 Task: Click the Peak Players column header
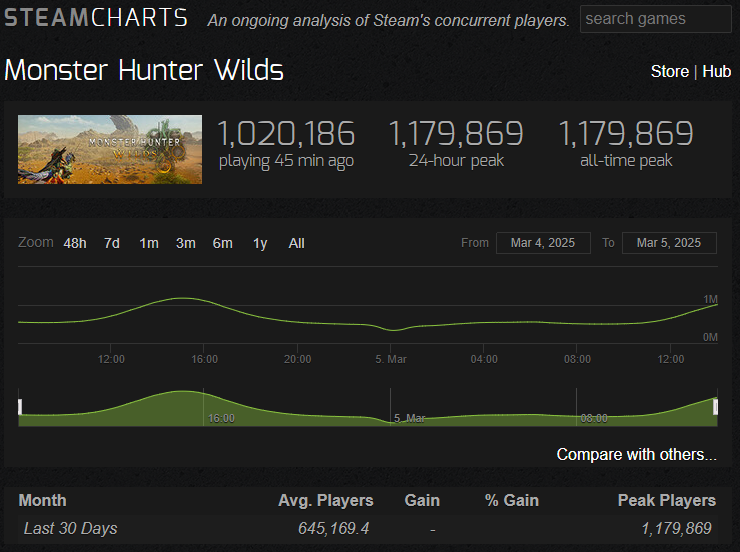coord(667,500)
